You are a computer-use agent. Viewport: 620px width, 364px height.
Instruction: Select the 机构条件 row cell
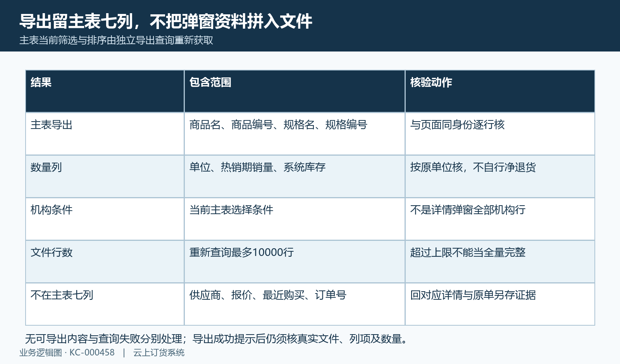pyautogui.click(x=105, y=219)
